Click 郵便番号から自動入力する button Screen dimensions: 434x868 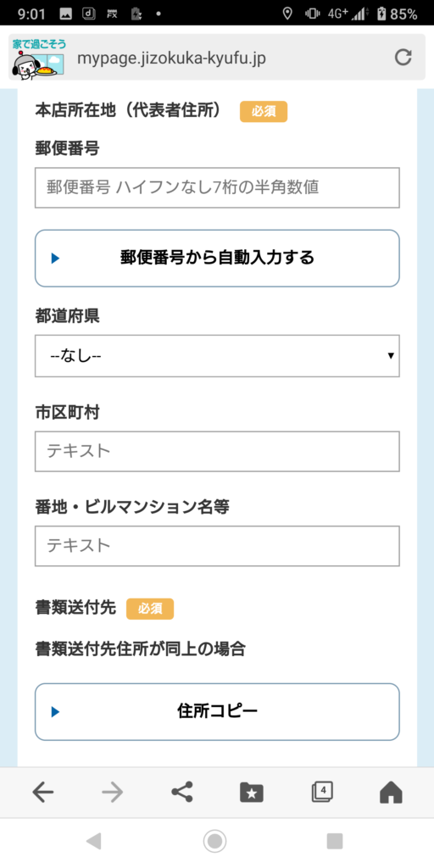217,258
